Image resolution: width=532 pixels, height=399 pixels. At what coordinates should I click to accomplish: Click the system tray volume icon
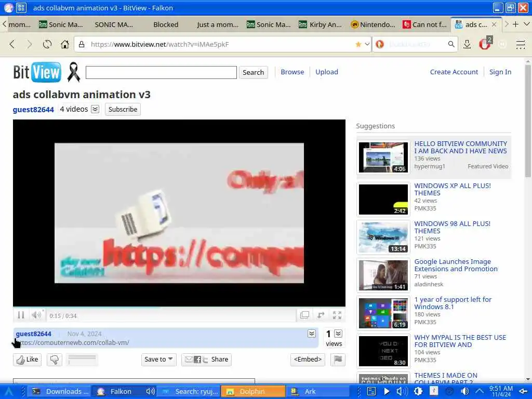465,392
